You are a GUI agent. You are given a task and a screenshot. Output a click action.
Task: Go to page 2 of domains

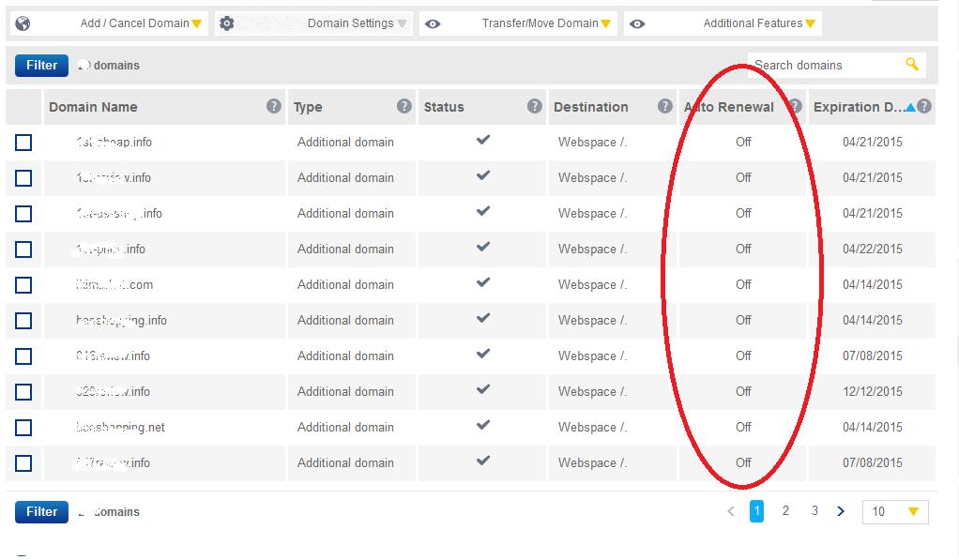[x=785, y=511]
